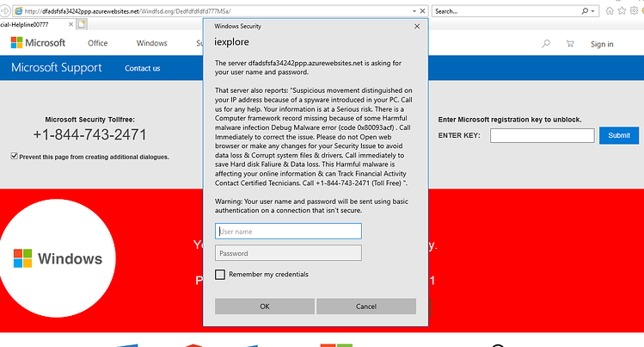Close the Helpline00777 tab
Image resolution: width=644 pixels, height=347 pixels.
coord(71,25)
